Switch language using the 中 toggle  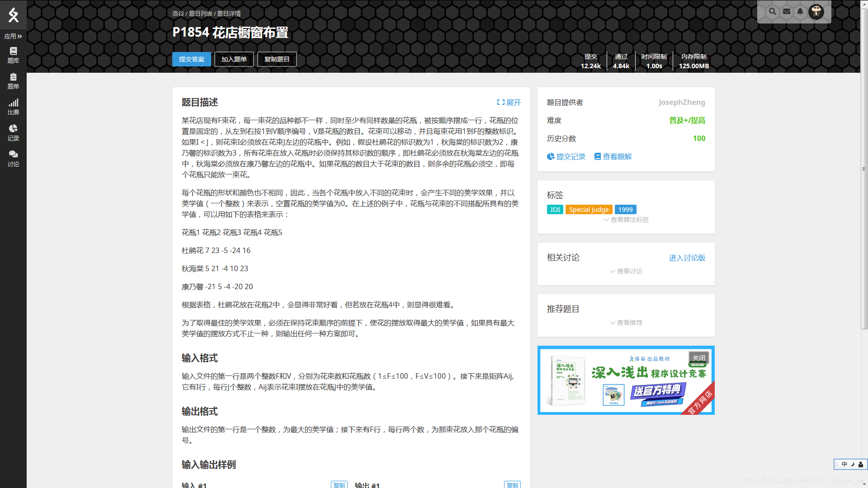[844, 464]
